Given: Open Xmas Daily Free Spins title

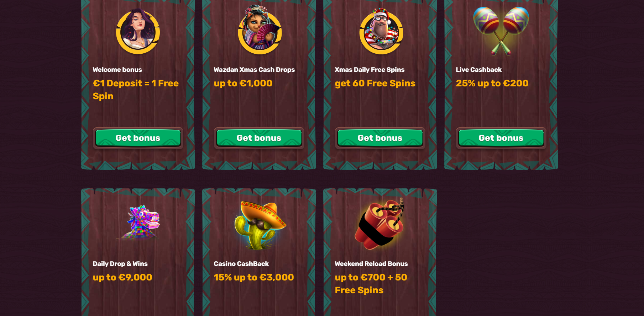Looking at the screenshot, I should click(370, 70).
